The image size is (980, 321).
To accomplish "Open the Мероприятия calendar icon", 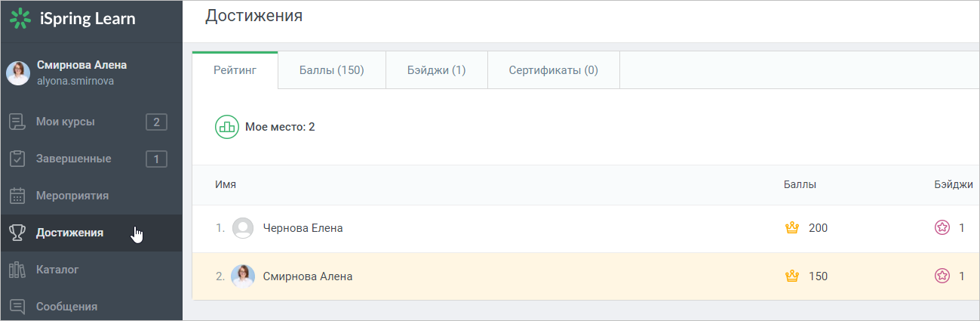I will [17, 196].
